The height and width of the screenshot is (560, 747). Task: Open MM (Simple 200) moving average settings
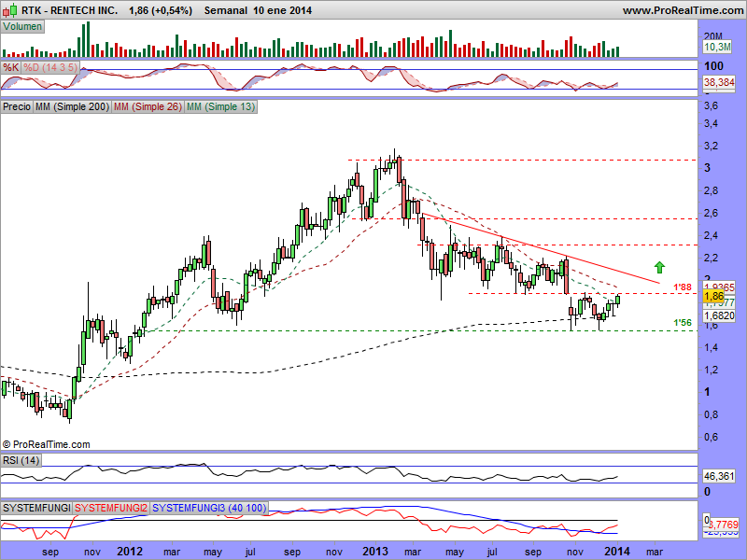tap(72, 106)
